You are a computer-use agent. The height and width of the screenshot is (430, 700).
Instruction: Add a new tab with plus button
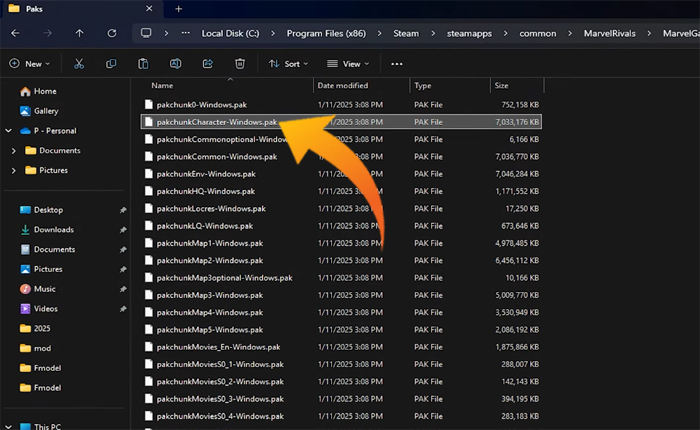point(178,9)
